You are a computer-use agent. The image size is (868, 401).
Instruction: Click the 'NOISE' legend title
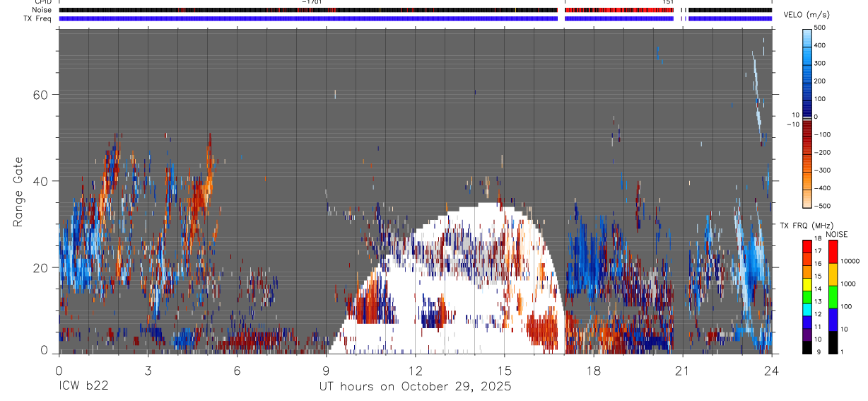click(837, 235)
